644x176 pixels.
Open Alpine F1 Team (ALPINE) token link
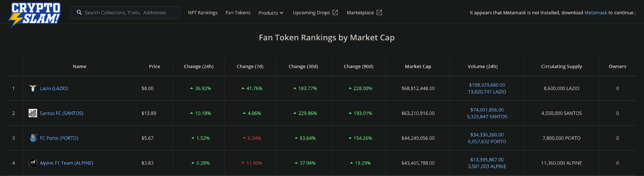tap(66, 163)
